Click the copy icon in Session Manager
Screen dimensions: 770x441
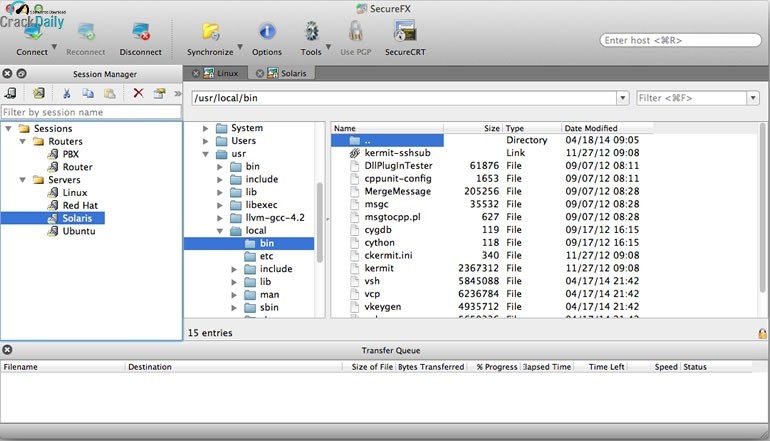pos(88,93)
